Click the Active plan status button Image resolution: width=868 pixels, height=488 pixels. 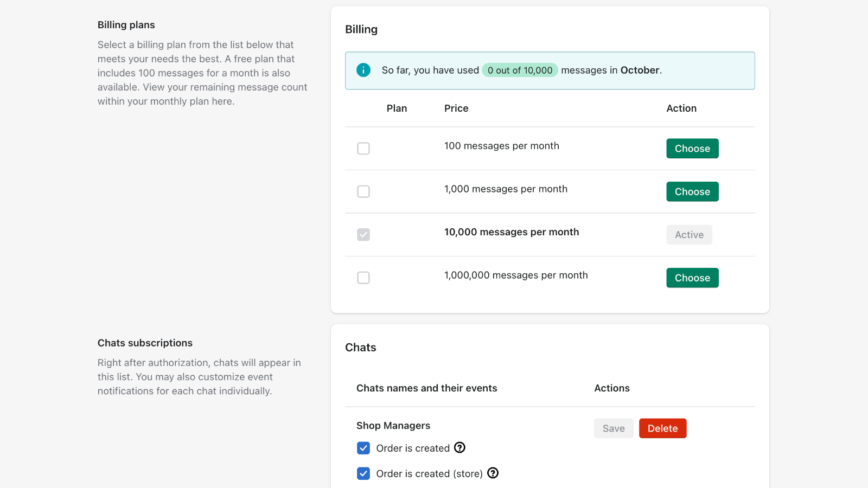tap(689, 234)
